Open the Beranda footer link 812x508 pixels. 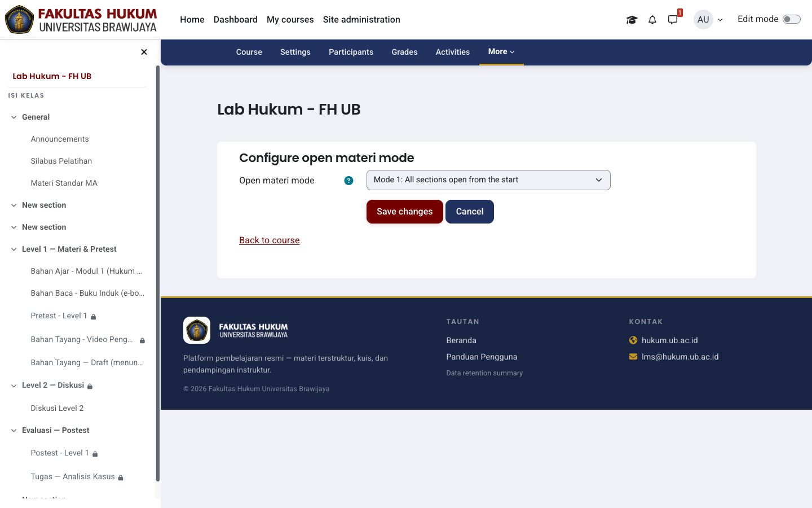point(461,340)
